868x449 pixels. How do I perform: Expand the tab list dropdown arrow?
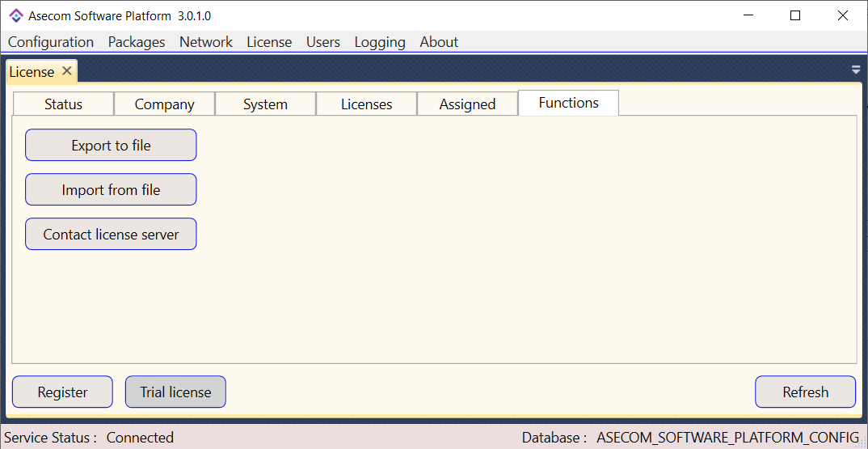coord(856,70)
